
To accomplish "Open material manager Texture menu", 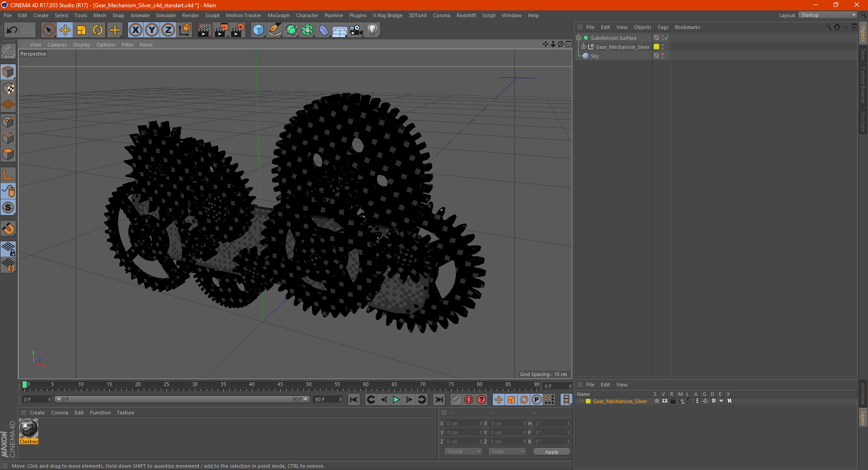I will (125, 413).
